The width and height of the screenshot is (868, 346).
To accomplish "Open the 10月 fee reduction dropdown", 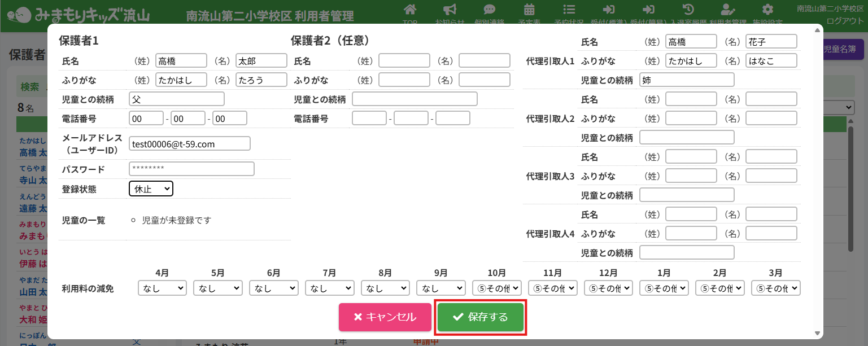I will click(x=496, y=288).
